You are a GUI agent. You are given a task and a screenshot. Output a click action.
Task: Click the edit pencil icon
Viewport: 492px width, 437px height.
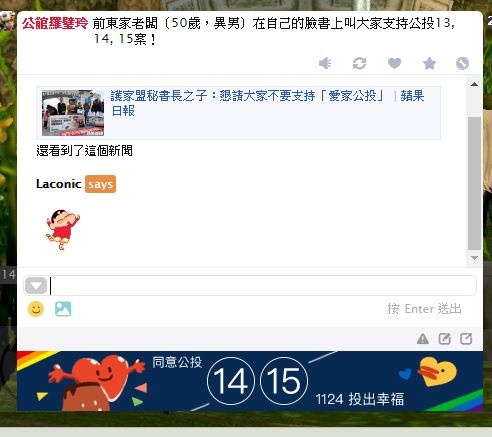click(x=444, y=339)
